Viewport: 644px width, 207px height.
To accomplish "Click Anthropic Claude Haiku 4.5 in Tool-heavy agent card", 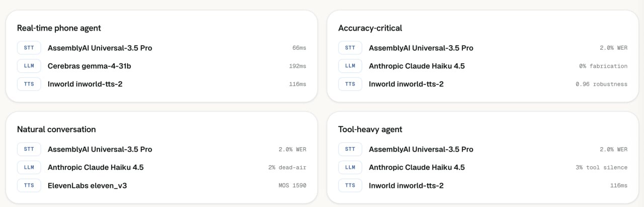I will click(x=417, y=168).
